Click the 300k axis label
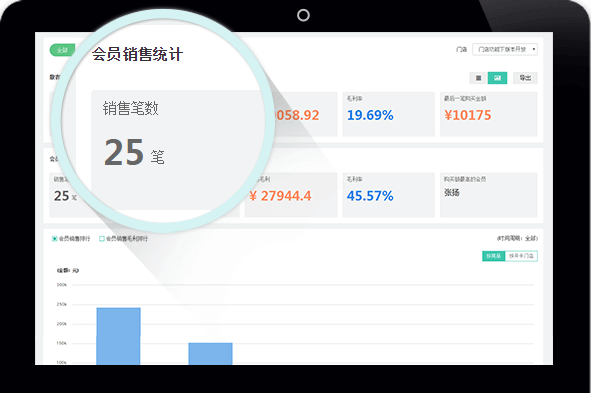591x393 pixels. (61, 285)
